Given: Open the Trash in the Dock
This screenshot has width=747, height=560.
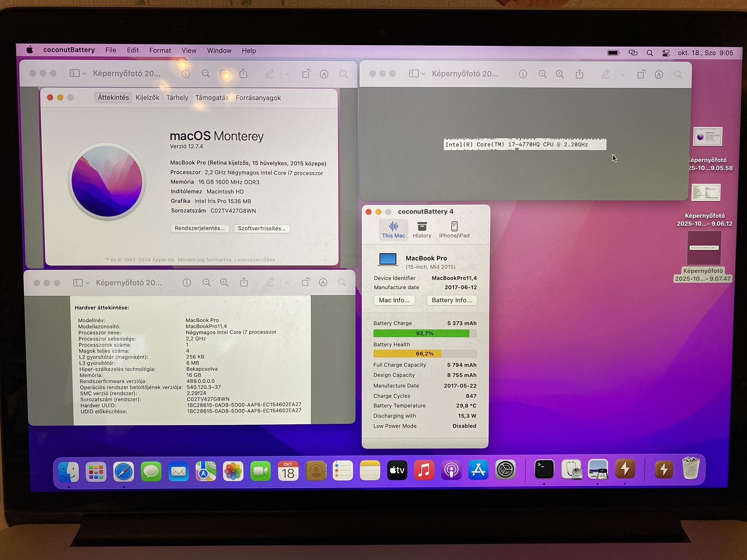Looking at the screenshot, I should point(691,468).
